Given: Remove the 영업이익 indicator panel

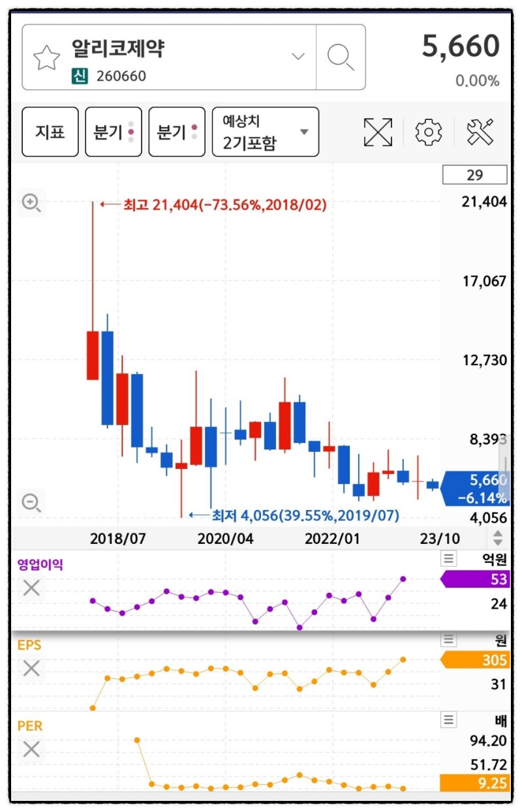Looking at the screenshot, I should pyautogui.click(x=31, y=588).
